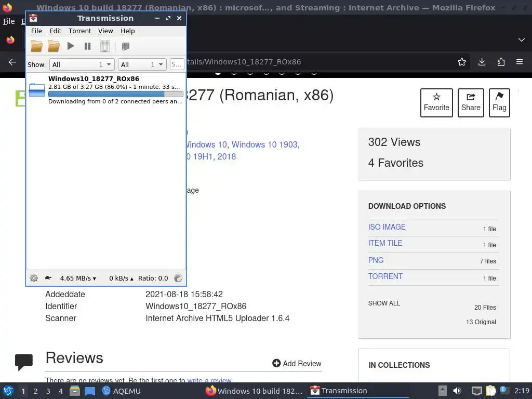The width and height of the screenshot is (532, 399).
Task: Open volume control in system tray
Action: tap(457, 391)
